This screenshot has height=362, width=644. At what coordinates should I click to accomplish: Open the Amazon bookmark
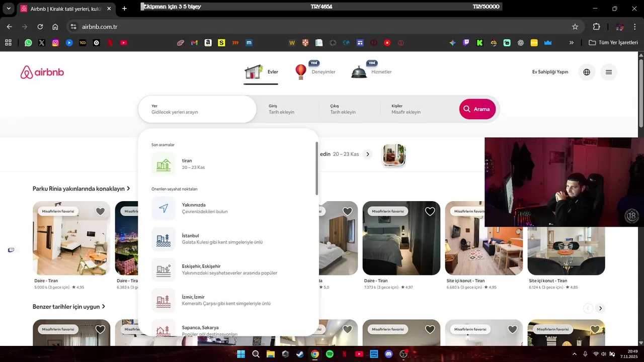coord(208,43)
